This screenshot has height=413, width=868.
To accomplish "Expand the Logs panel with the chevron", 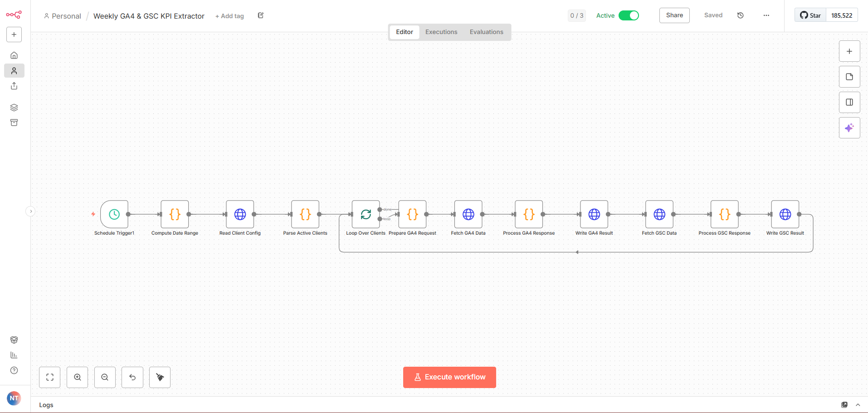I will (x=858, y=405).
